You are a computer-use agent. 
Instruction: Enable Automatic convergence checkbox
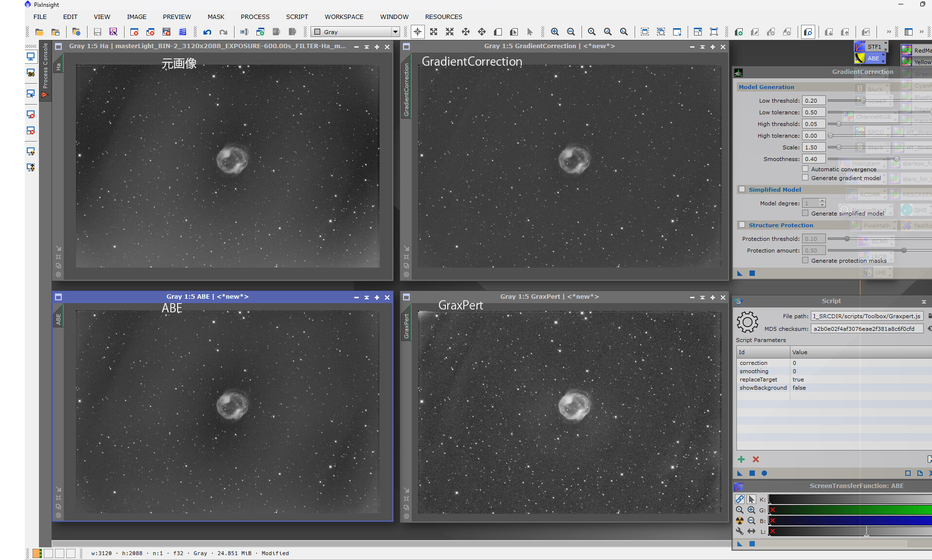(805, 169)
